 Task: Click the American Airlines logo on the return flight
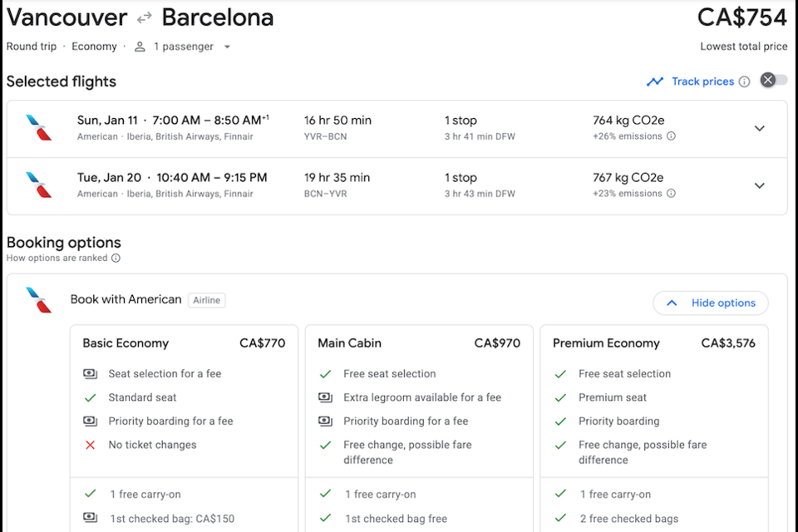(x=38, y=185)
